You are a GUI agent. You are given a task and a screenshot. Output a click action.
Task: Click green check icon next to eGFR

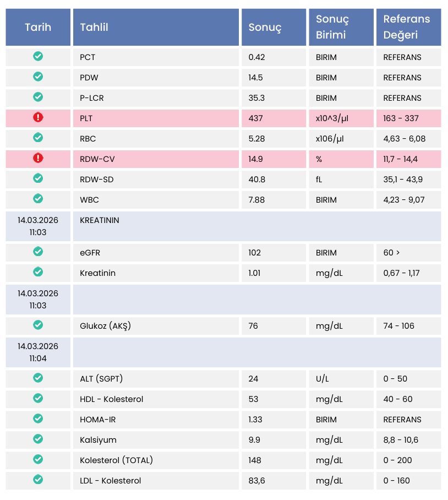38,252
